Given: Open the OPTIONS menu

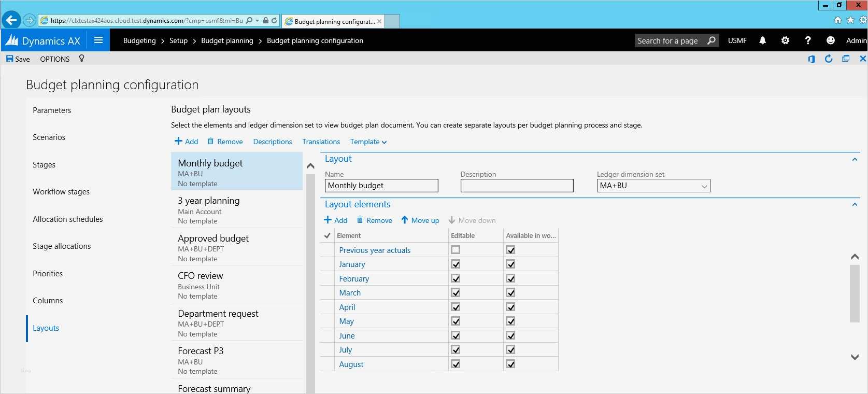Looking at the screenshot, I should (55, 59).
